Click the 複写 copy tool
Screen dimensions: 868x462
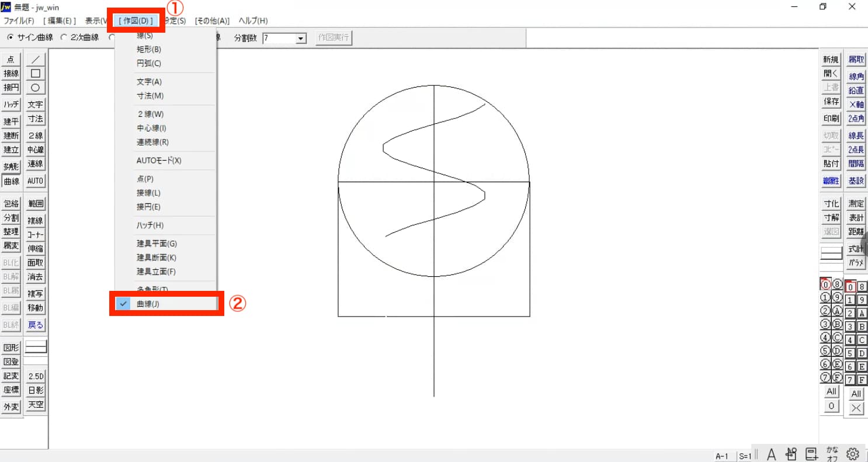pos(36,294)
